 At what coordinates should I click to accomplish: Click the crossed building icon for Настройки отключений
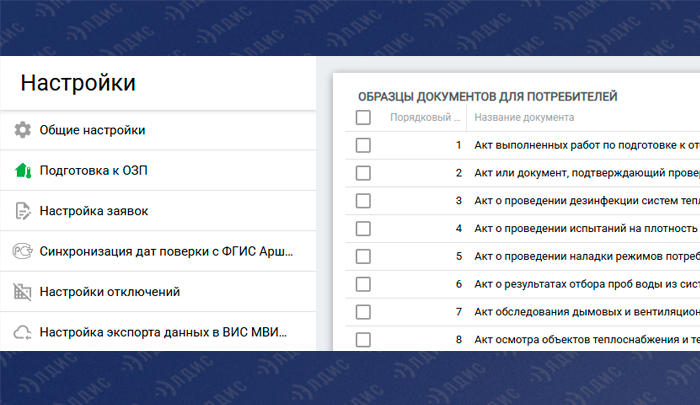click(22, 292)
